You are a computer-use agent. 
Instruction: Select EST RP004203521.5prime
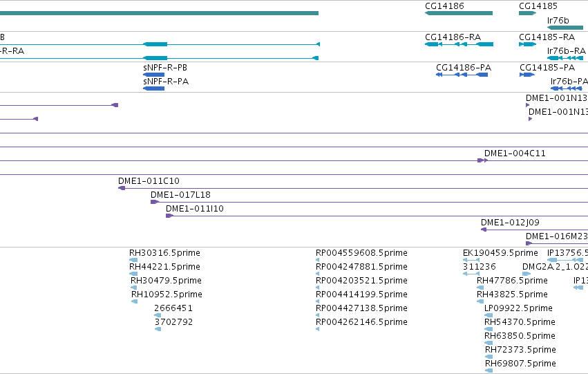(361, 281)
